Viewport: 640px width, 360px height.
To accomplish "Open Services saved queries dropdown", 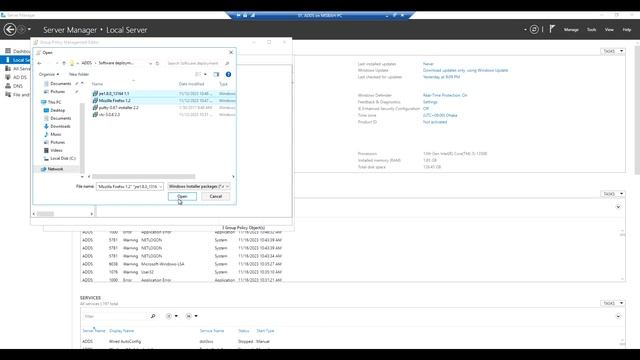I will pos(191,316).
